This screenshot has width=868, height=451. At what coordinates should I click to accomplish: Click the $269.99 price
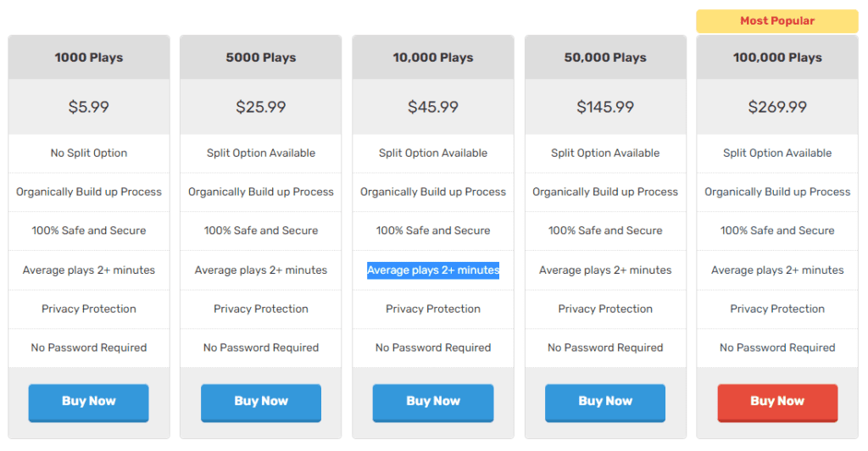(777, 106)
